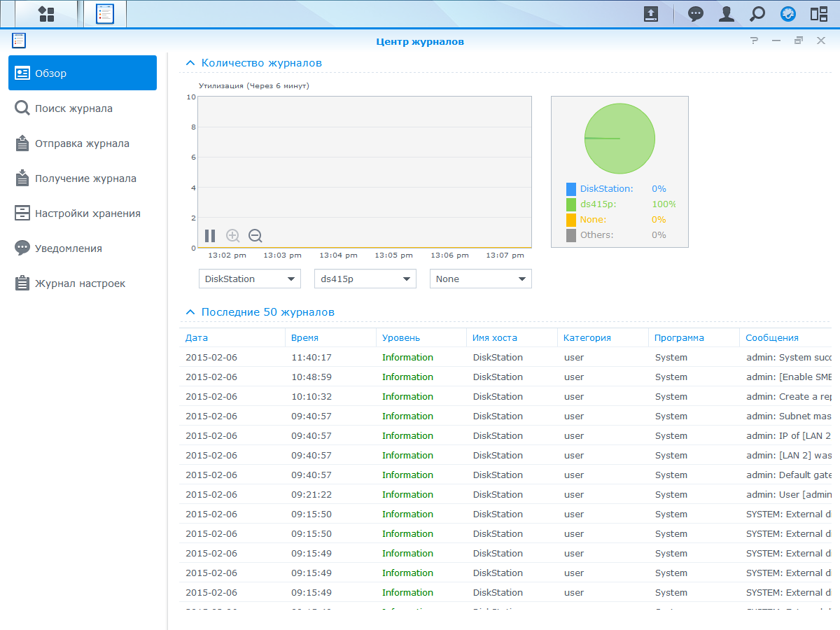Open the help question mark button
The height and width of the screenshot is (630, 840).
(x=754, y=41)
